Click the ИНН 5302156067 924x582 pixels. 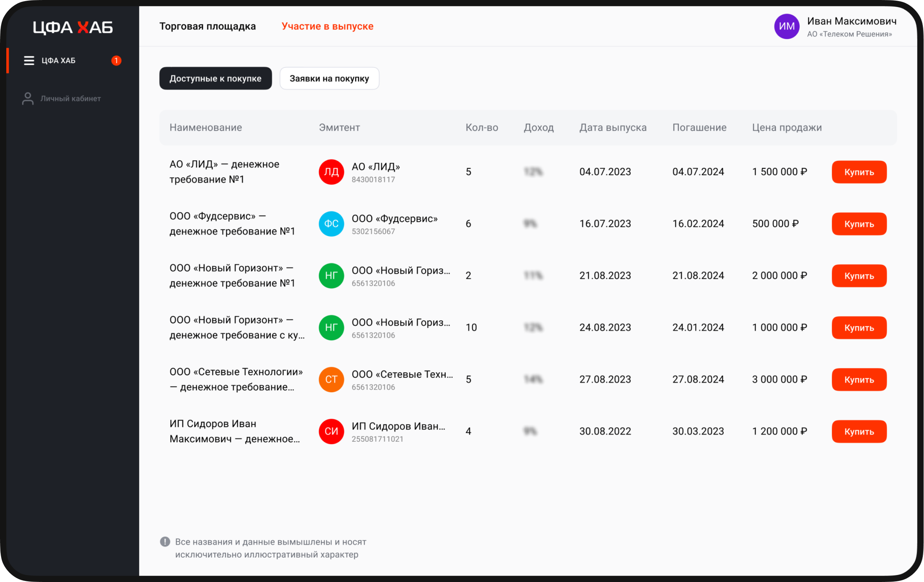point(373,231)
